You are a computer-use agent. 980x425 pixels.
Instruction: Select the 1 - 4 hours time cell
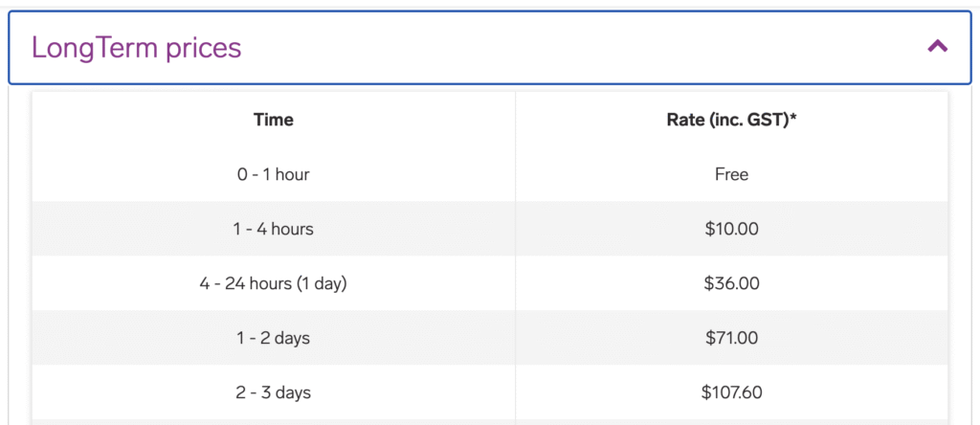(x=274, y=229)
